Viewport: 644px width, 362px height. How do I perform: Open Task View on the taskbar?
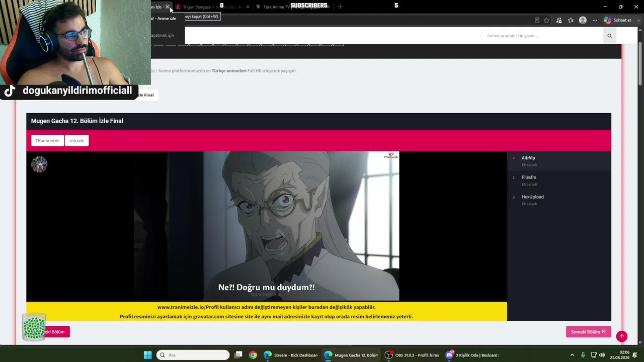(x=238, y=355)
